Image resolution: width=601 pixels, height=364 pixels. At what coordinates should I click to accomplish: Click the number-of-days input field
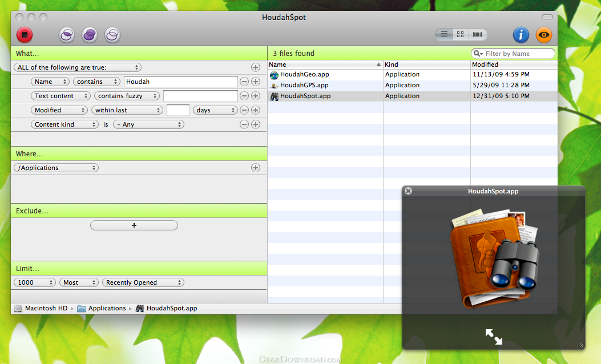click(178, 110)
